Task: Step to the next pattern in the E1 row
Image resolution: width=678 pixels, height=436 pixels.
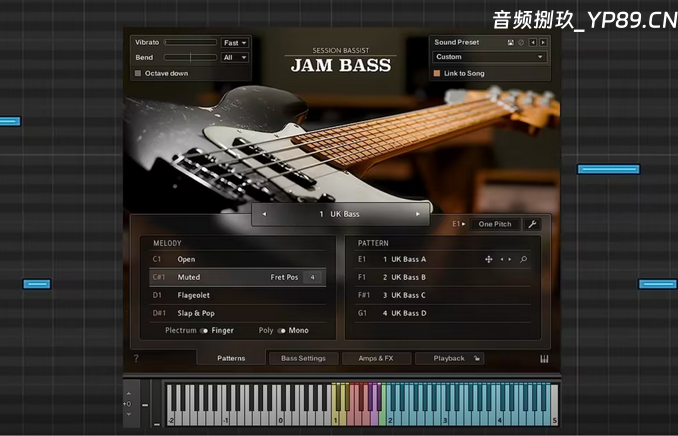Action: [x=510, y=259]
